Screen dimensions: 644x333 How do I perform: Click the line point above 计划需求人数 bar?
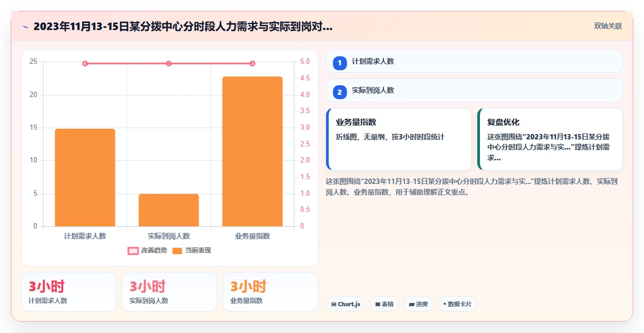click(85, 63)
